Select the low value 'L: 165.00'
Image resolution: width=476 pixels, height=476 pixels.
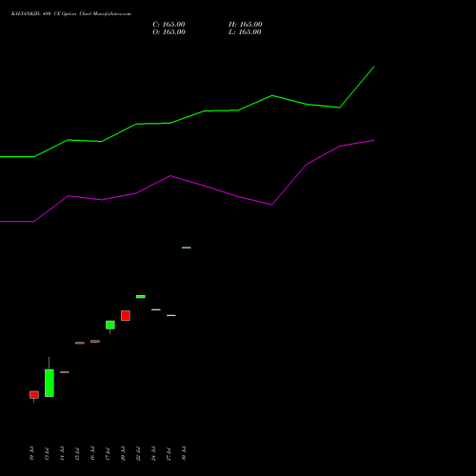click(x=245, y=32)
